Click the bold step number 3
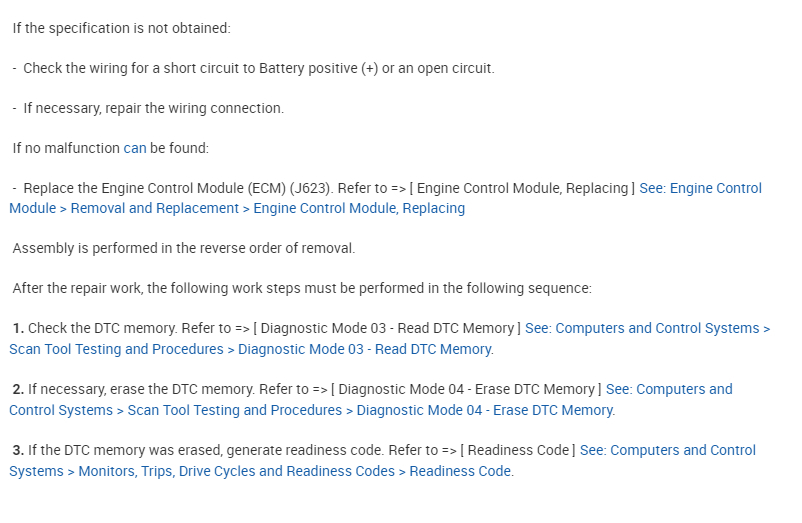 click(18, 450)
